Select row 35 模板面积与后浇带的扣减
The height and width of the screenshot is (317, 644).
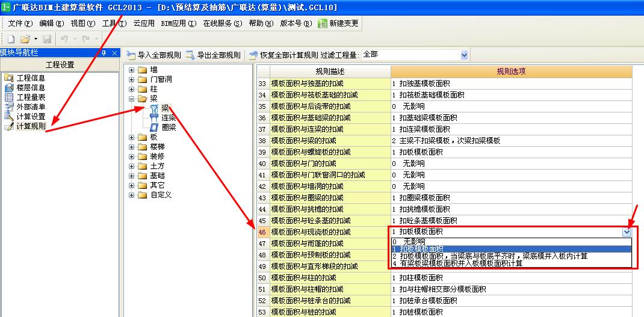tap(330, 106)
